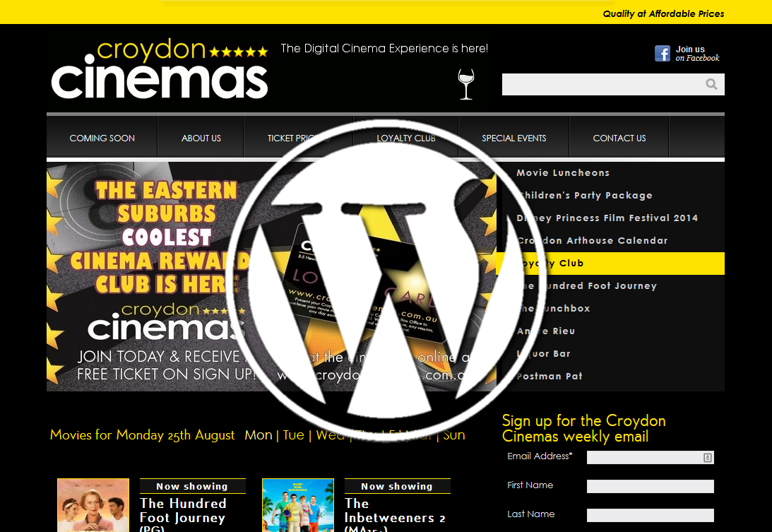Open The Inbetweeners 2 poster thumbnail
This screenshot has width=772, height=532.
(x=298, y=505)
